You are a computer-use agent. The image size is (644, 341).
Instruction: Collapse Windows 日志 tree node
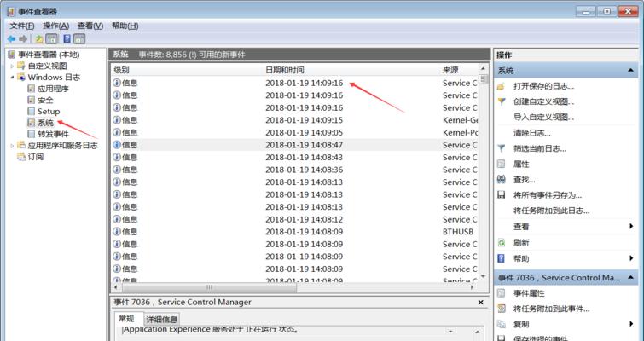pos(12,77)
